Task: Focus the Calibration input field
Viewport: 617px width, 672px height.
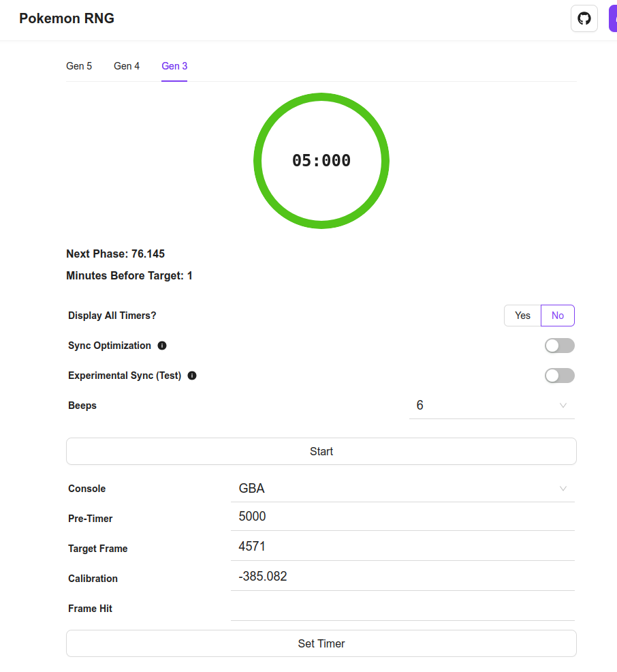Action: click(402, 577)
